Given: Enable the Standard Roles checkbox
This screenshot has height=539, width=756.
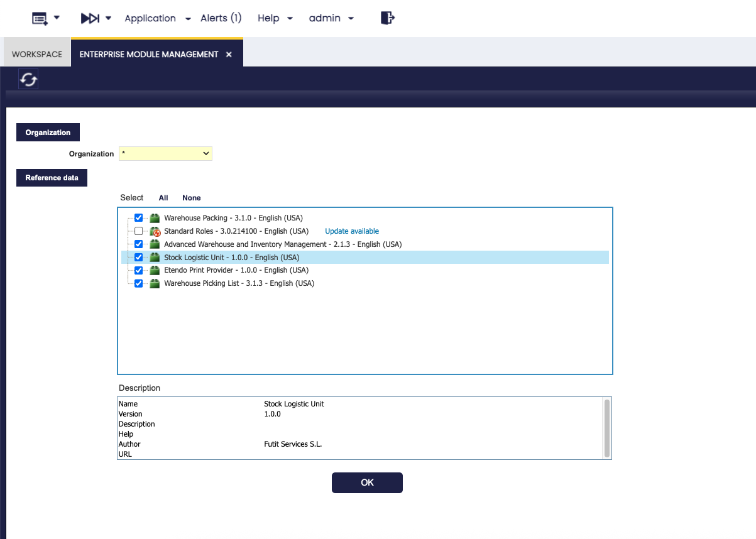Looking at the screenshot, I should click(x=139, y=231).
